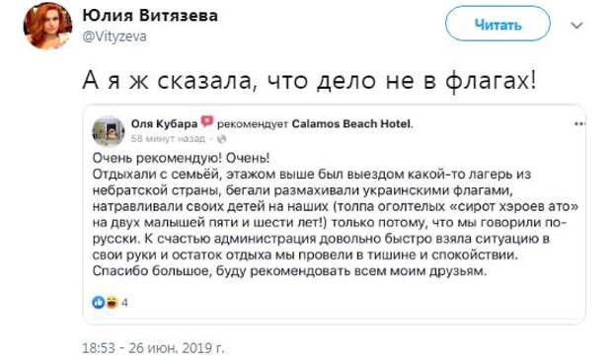612x364 pixels.
Task: Click the red recommendation badge icon
Action: click(x=207, y=121)
